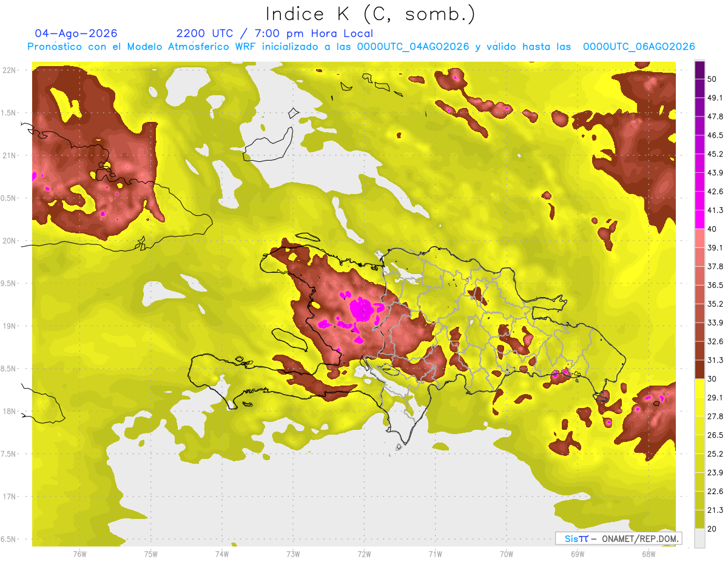Click the '68W' longitude axis label
The height and width of the screenshot is (562, 728).
648,554
